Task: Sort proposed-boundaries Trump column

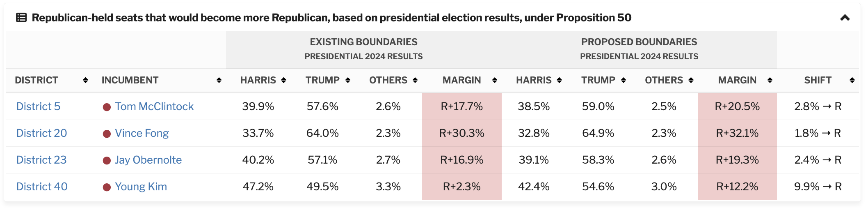Action: tap(624, 80)
